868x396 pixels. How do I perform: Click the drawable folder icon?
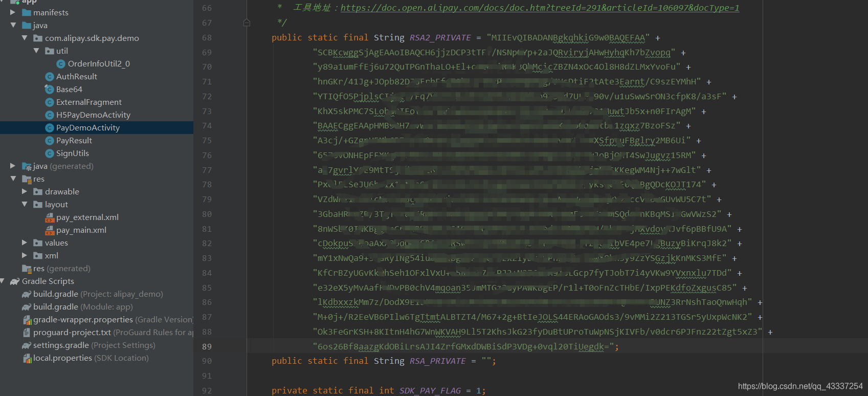tap(38, 191)
